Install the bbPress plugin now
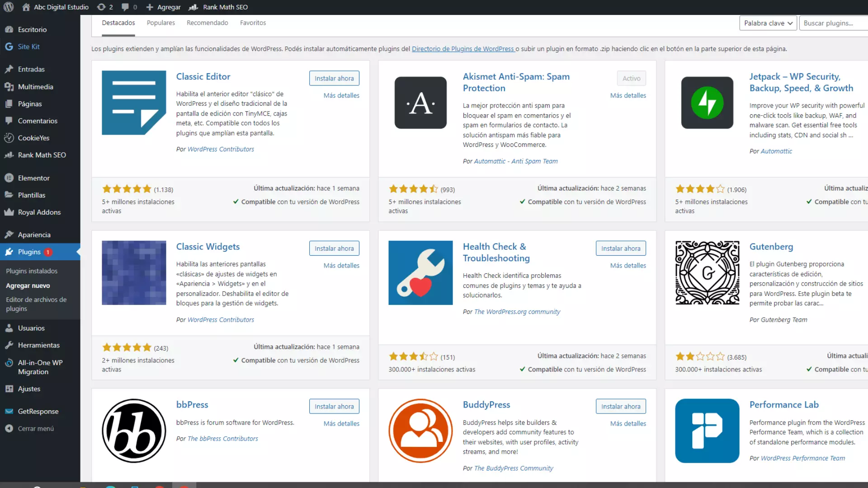The width and height of the screenshot is (868, 488). [334, 407]
